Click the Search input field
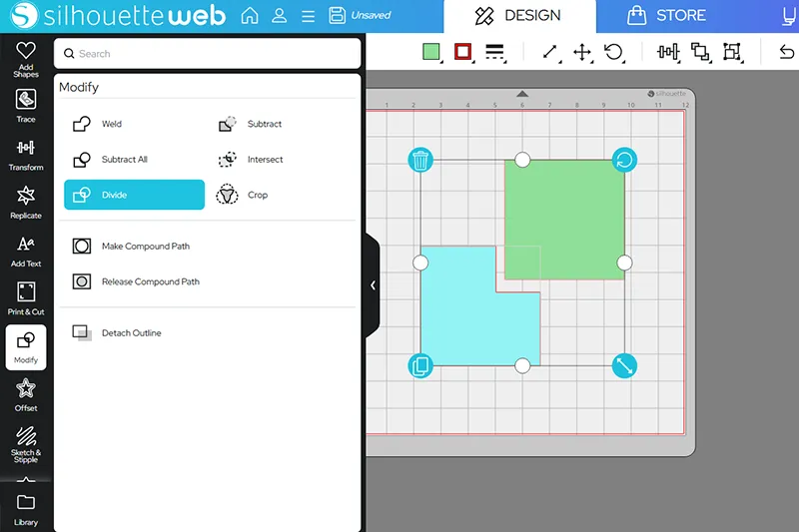Image resolution: width=799 pixels, height=532 pixels. (208, 54)
